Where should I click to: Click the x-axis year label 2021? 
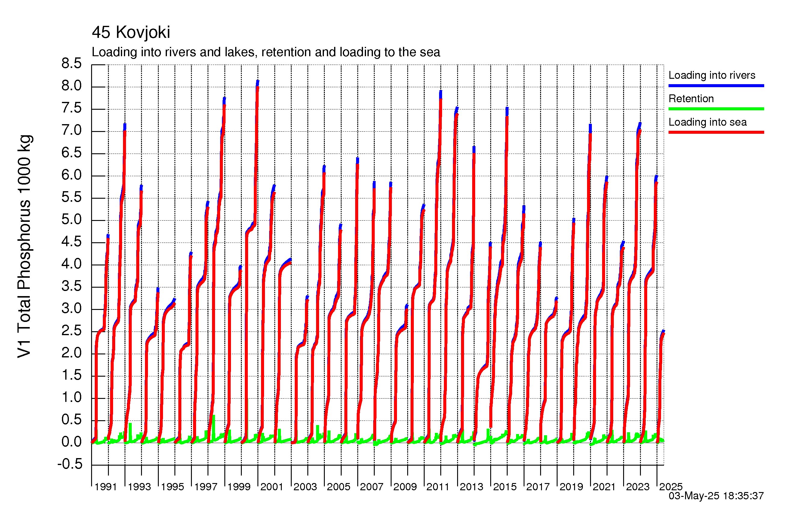[604, 487]
